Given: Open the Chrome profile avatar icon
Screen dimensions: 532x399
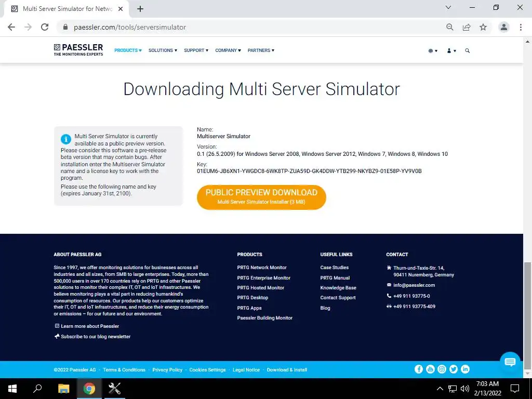Looking at the screenshot, I should pos(504,27).
